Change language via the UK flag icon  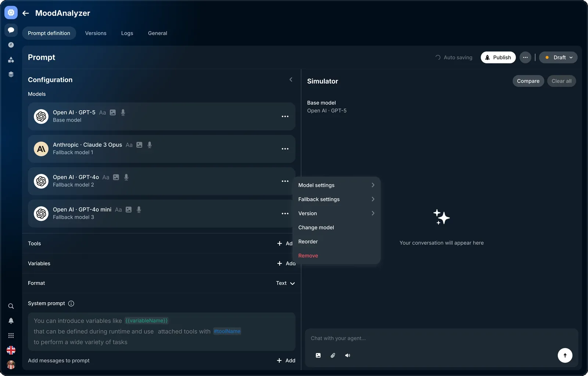(x=11, y=350)
